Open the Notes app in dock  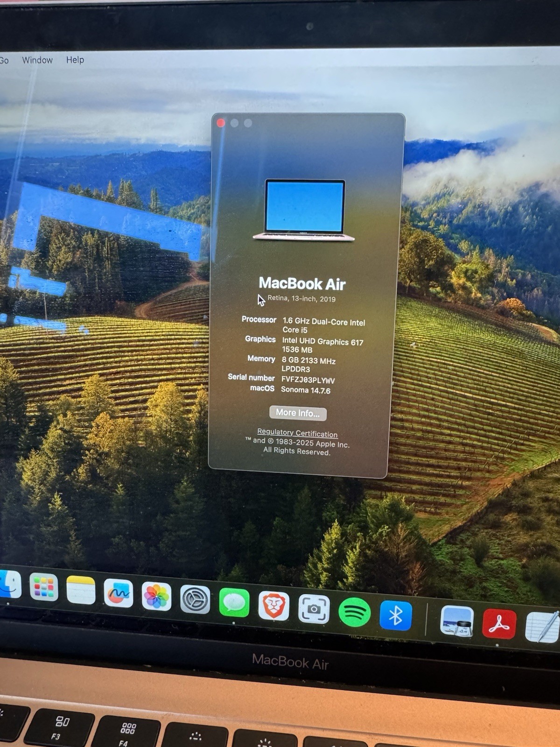point(81,590)
